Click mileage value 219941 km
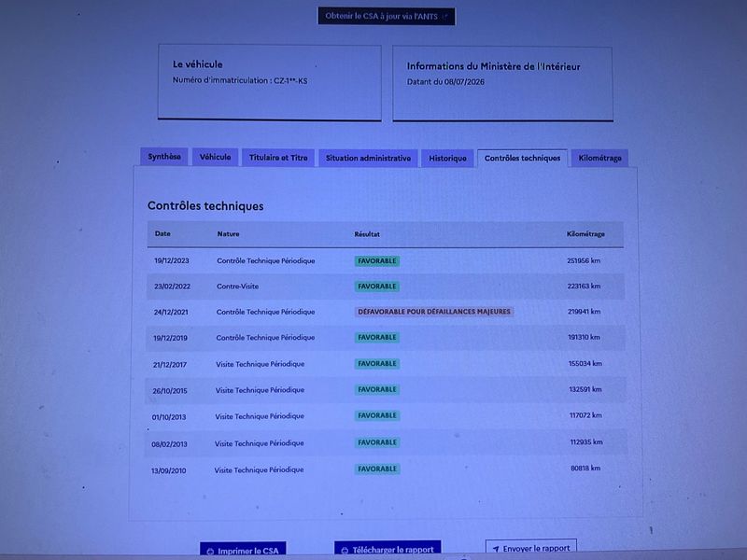The image size is (747, 560). coord(585,312)
